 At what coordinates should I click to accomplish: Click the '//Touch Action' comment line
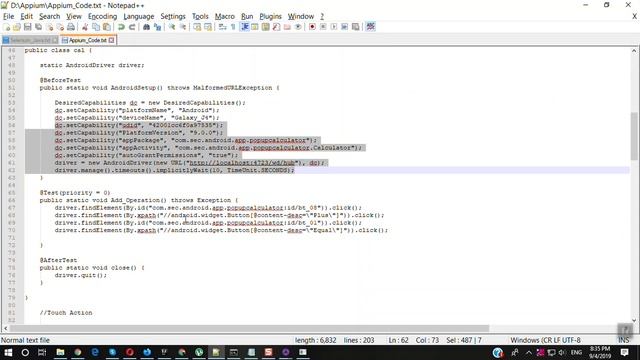coord(66,313)
